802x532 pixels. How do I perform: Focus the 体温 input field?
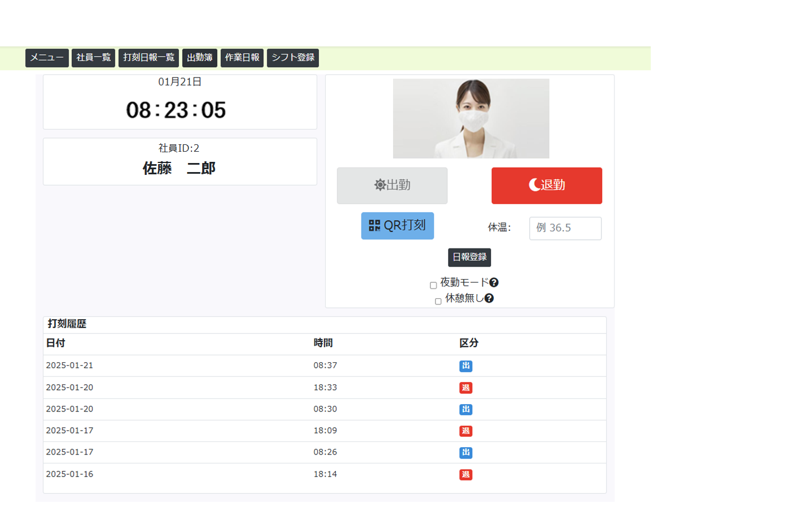click(x=565, y=229)
